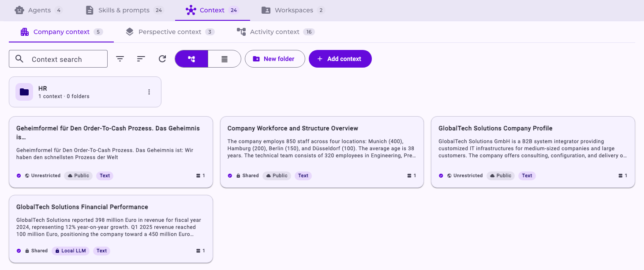
Task: Click the Skills & prompts document icon
Action: (x=90, y=10)
